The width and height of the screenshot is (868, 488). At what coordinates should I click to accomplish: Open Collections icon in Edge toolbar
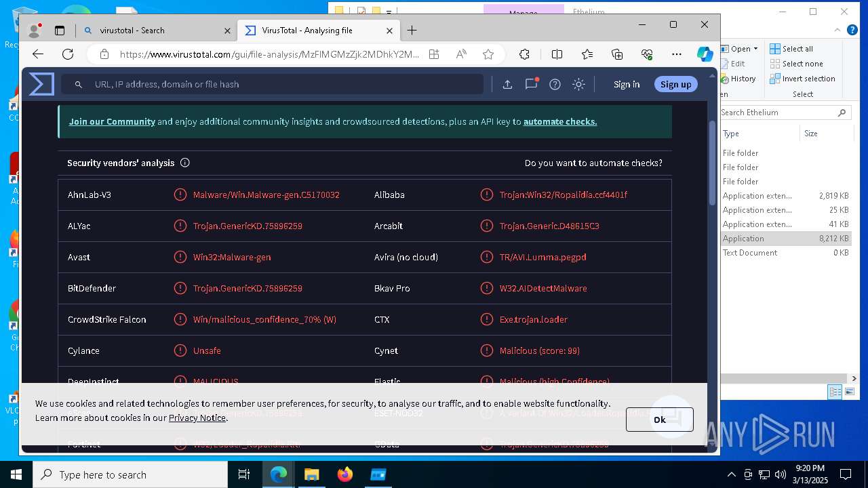[x=617, y=54]
